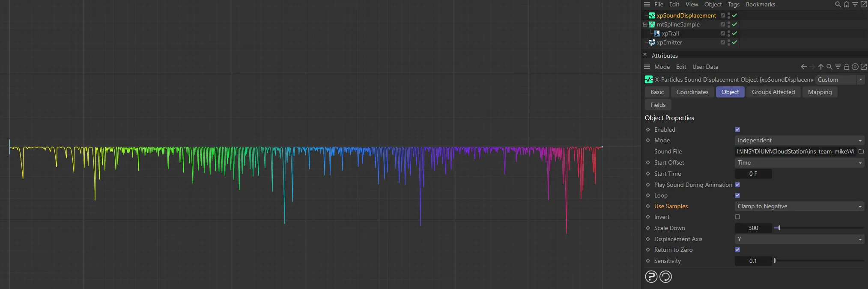The image size is (868, 289).
Task: Click Object Manager search icon
Action: (x=838, y=4)
